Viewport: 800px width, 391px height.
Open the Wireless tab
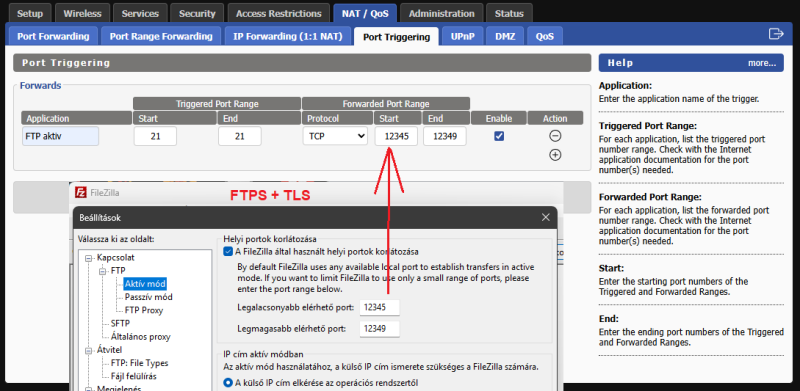82,14
